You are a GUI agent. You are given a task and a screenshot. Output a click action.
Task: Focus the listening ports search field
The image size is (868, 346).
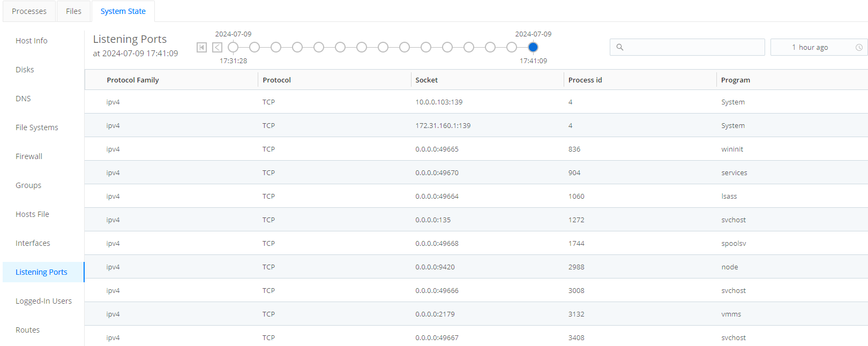coord(687,47)
